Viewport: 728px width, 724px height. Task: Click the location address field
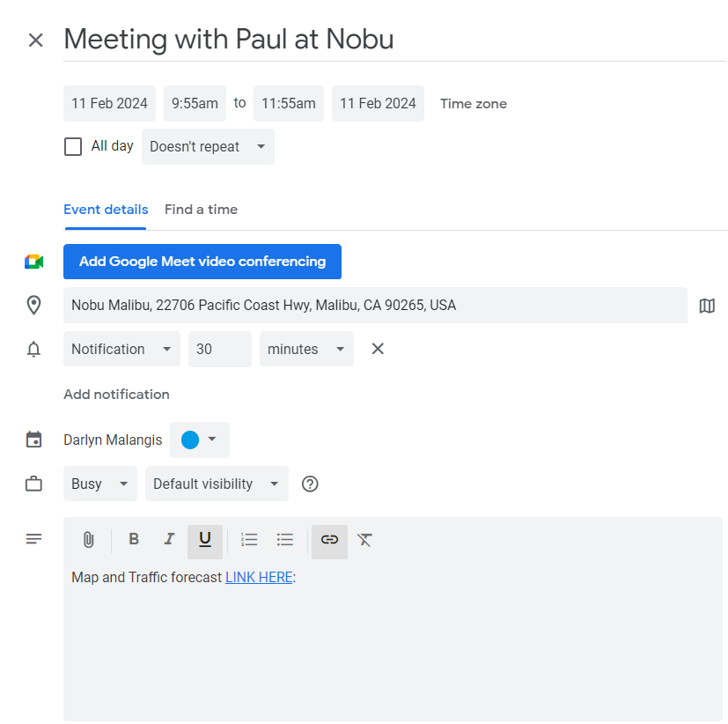tap(375, 306)
